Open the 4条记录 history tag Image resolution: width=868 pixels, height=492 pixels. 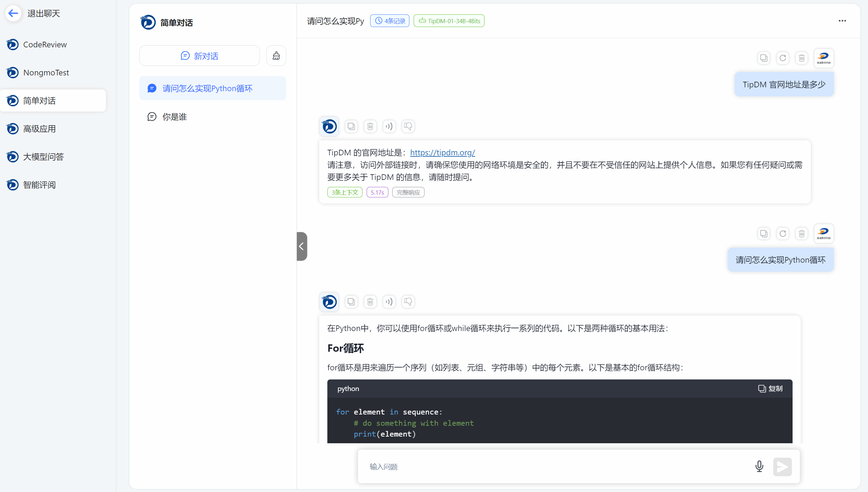(x=390, y=21)
